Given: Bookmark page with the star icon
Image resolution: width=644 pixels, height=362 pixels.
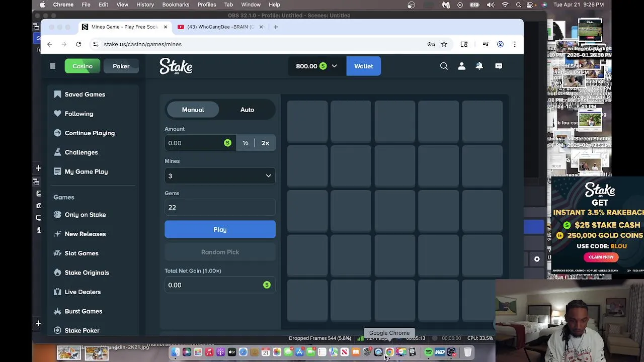Looking at the screenshot, I should coord(444,44).
